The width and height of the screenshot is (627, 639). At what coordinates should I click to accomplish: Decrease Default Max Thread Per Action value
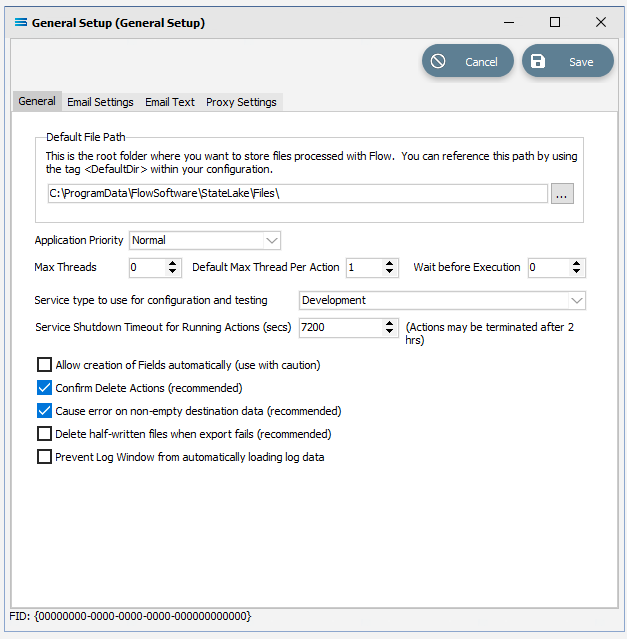pyautogui.click(x=389, y=271)
